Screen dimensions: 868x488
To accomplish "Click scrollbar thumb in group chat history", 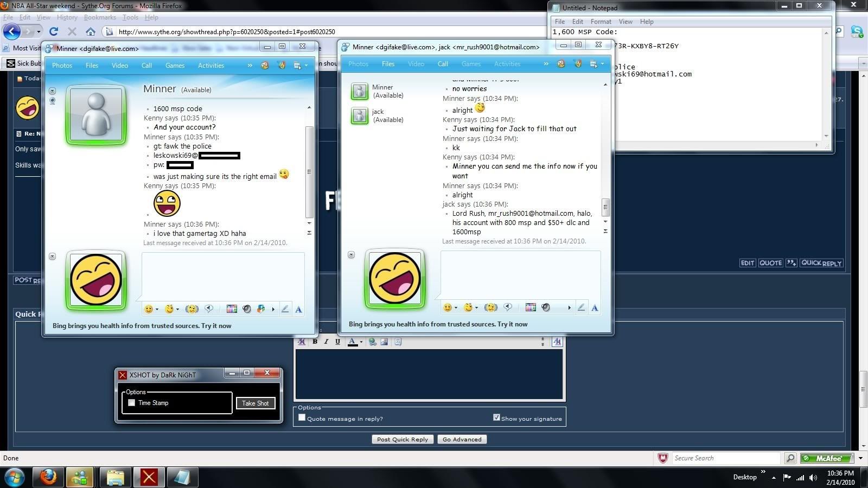I will coord(605,207).
